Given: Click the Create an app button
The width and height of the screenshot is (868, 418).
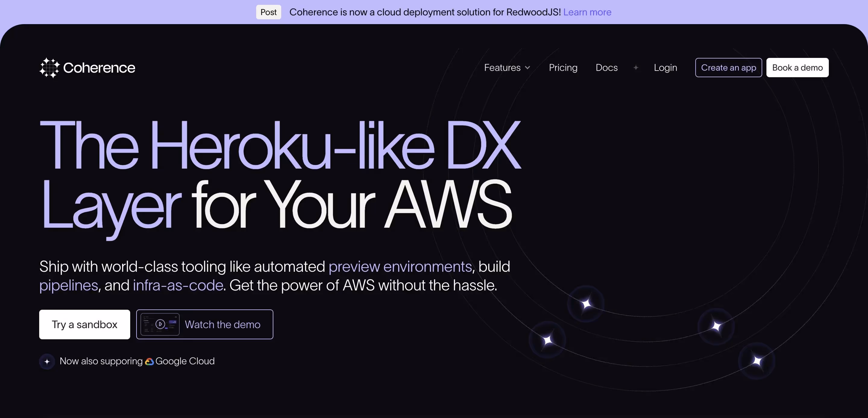Looking at the screenshot, I should coord(728,68).
